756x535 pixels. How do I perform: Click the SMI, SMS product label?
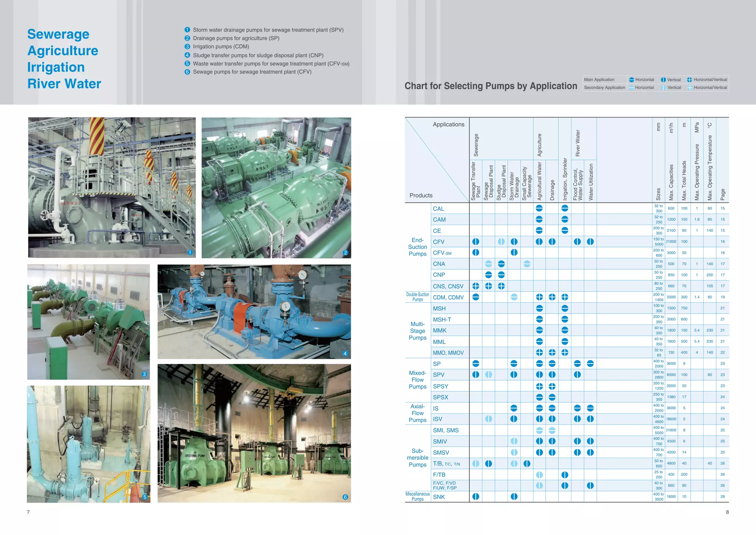(446, 430)
